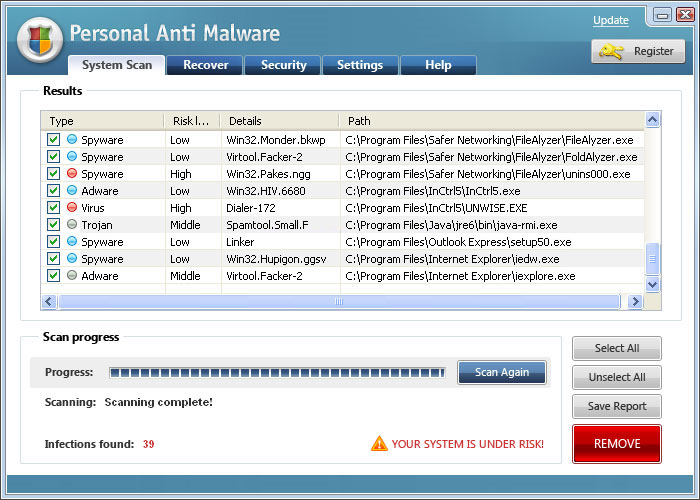Click the blue risk icon for InCtrl5.exe row
Viewport: 700px width, 500px height.
pos(72,190)
